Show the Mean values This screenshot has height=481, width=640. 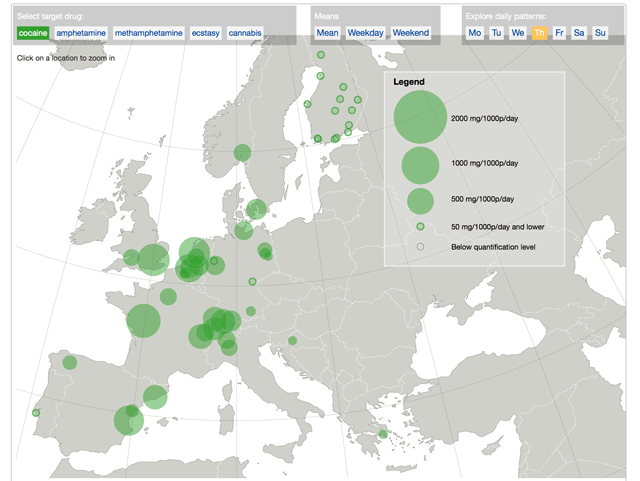(327, 33)
